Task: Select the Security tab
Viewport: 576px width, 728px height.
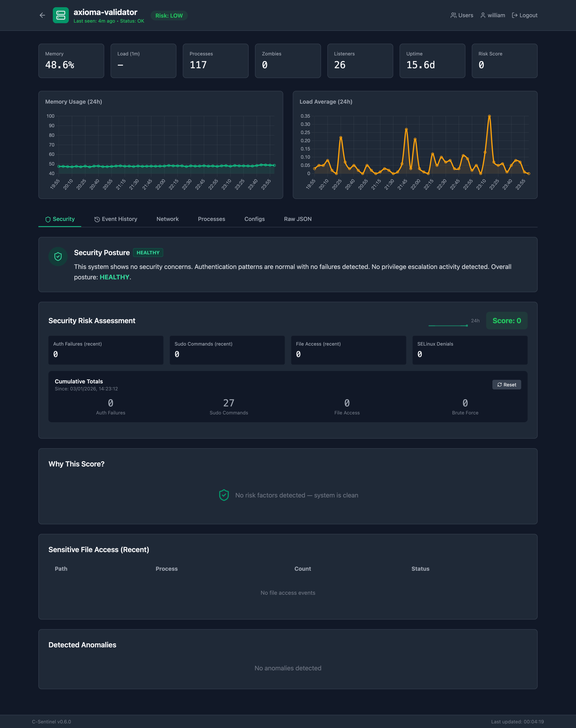Action: click(60, 219)
